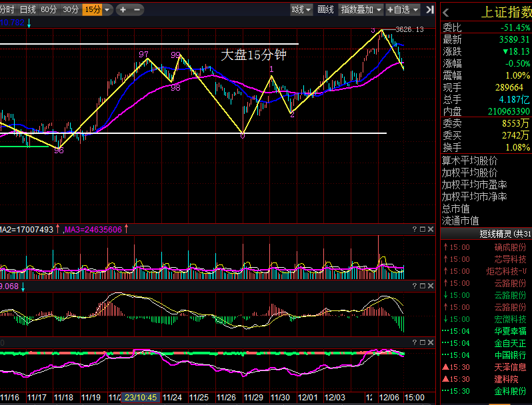Screen dimensions: 532x405
Task: Select the 换手 turnover row
Action: [x=486, y=147]
